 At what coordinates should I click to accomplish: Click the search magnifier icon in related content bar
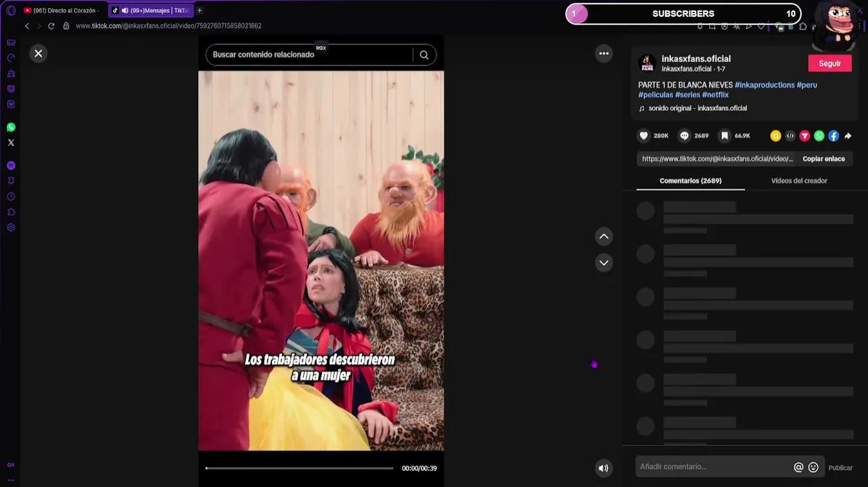[x=424, y=55]
